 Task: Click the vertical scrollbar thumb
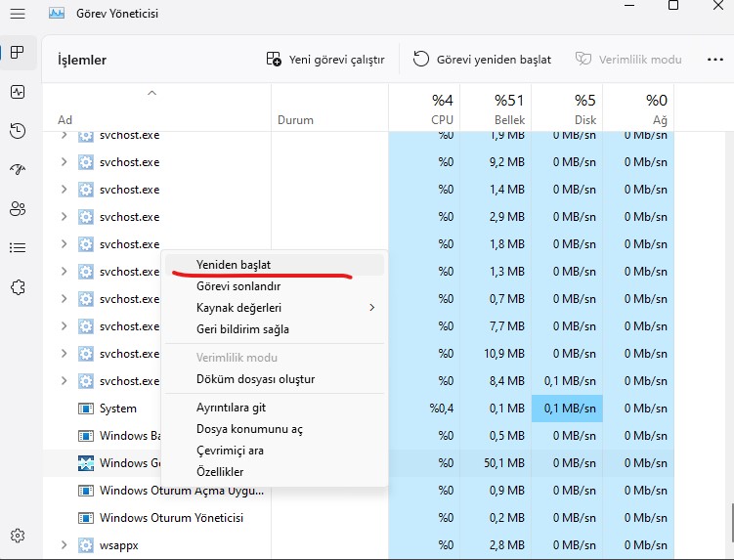(732, 522)
